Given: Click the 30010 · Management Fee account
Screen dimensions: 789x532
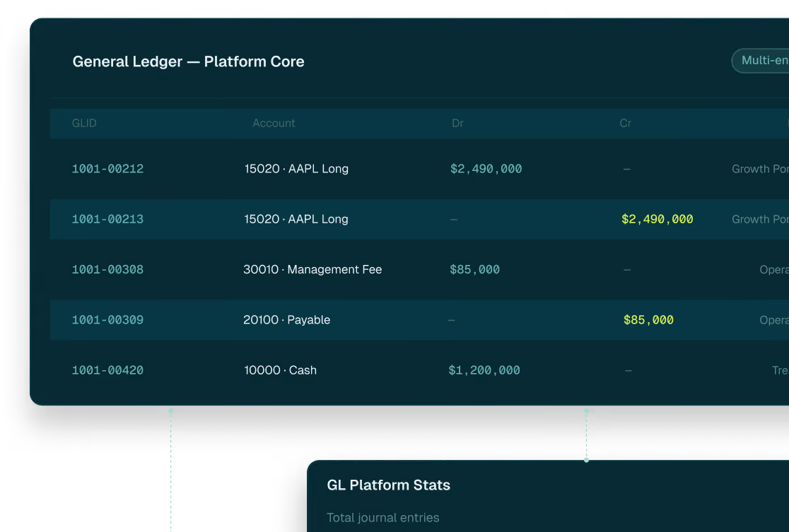Looking at the screenshot, I should pos(312,269).
